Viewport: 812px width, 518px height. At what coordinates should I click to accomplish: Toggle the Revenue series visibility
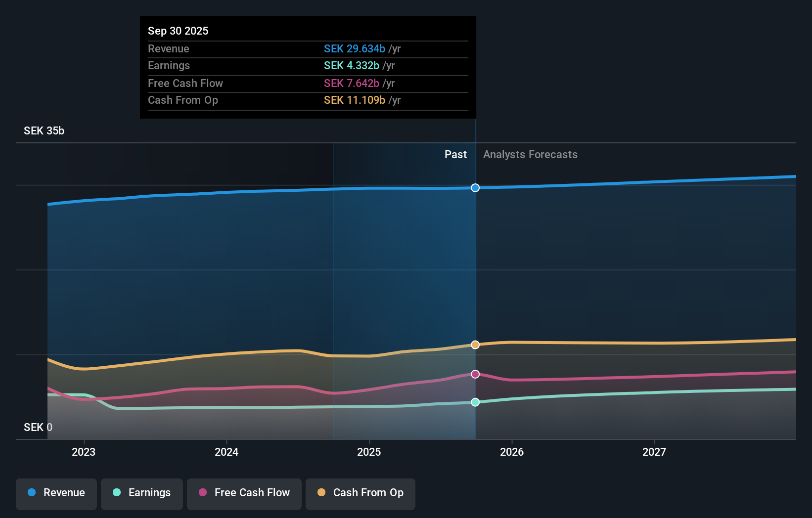[x=56, y=494]
